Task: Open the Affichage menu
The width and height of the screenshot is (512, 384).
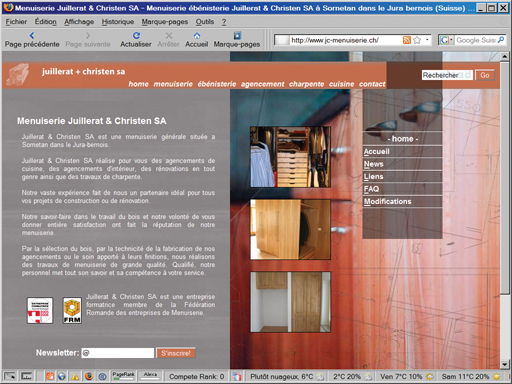Action: 79,22
